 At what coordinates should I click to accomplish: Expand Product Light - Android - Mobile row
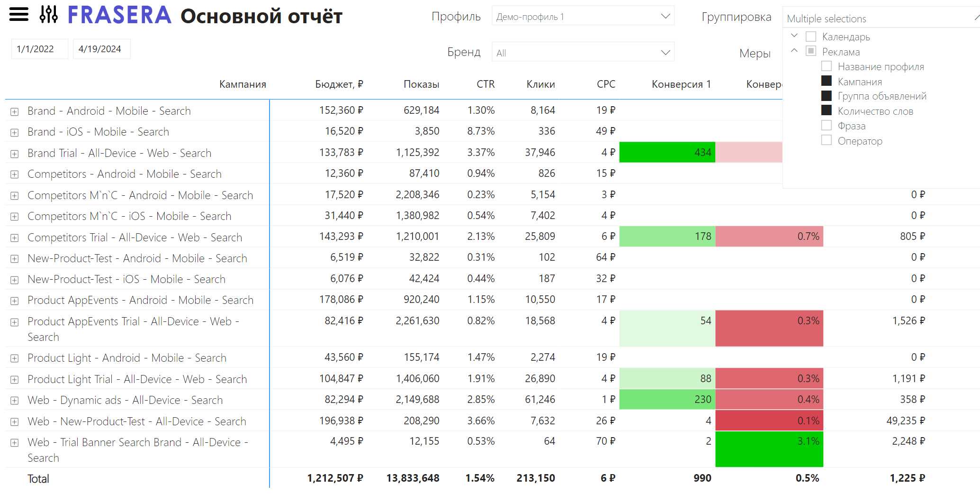point(15,359)
